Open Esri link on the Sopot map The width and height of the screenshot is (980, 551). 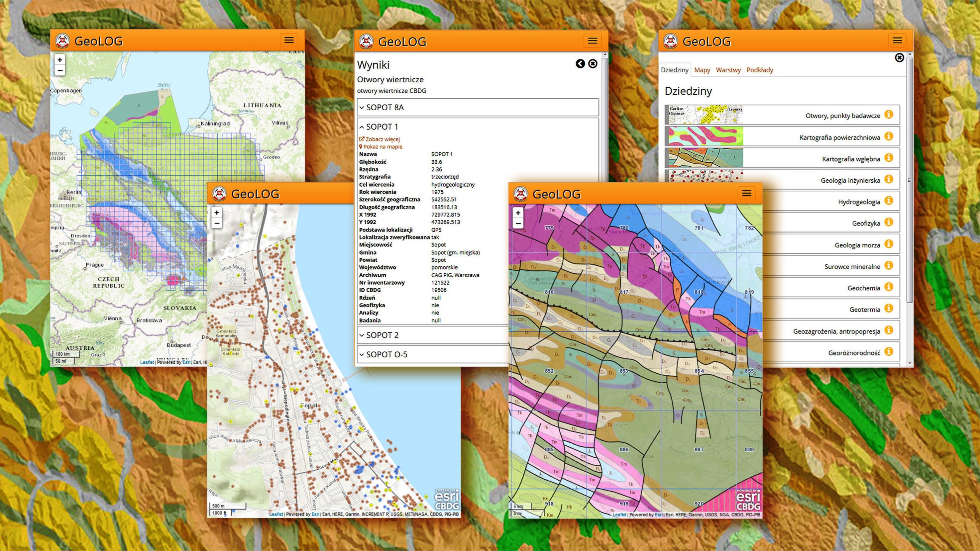[315, 514]
